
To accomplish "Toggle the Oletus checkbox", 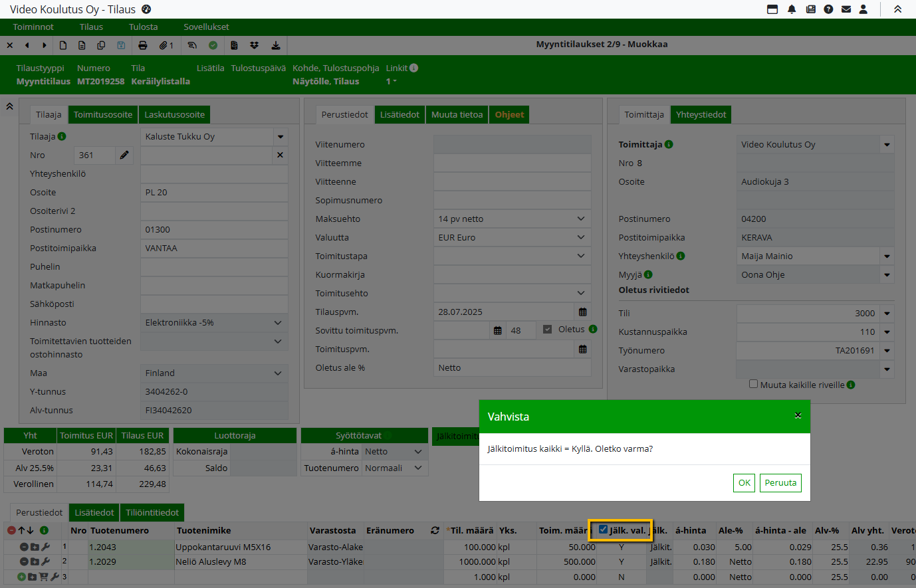I will click(547, 330).
